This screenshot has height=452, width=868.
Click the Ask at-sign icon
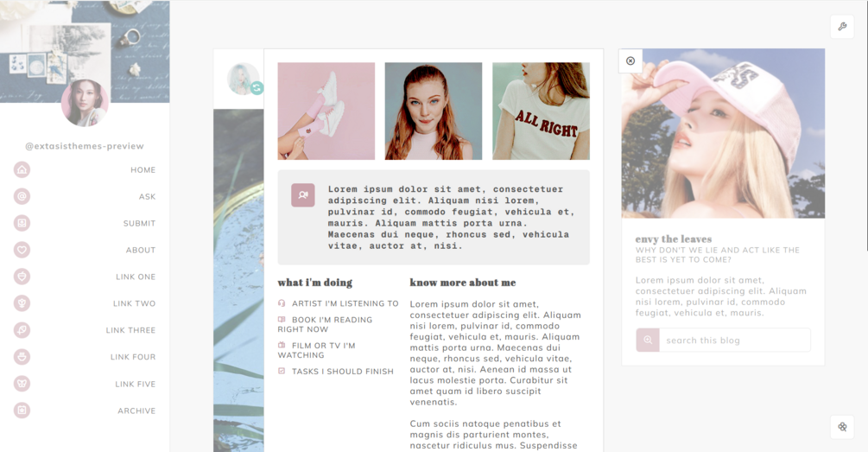tap(22, 196)
